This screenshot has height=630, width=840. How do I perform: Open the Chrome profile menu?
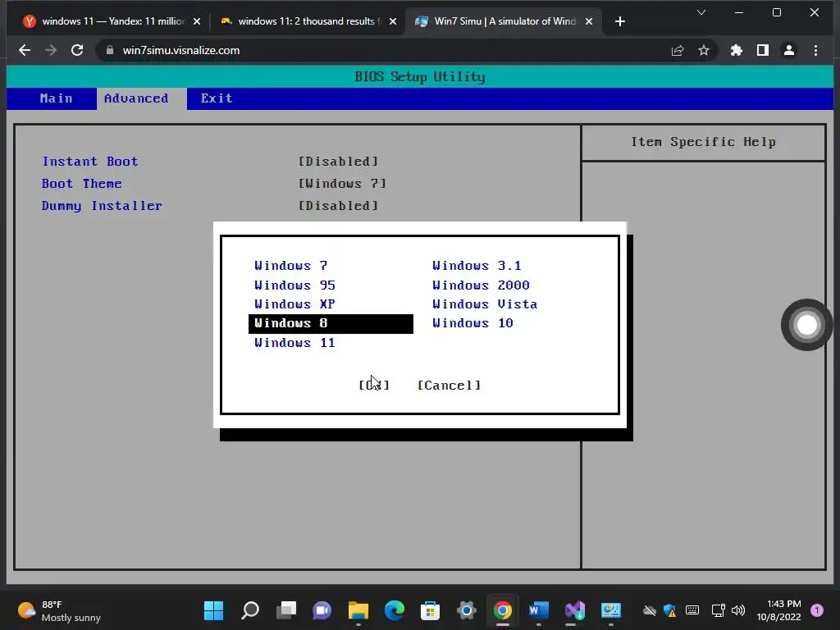[789, 50]
